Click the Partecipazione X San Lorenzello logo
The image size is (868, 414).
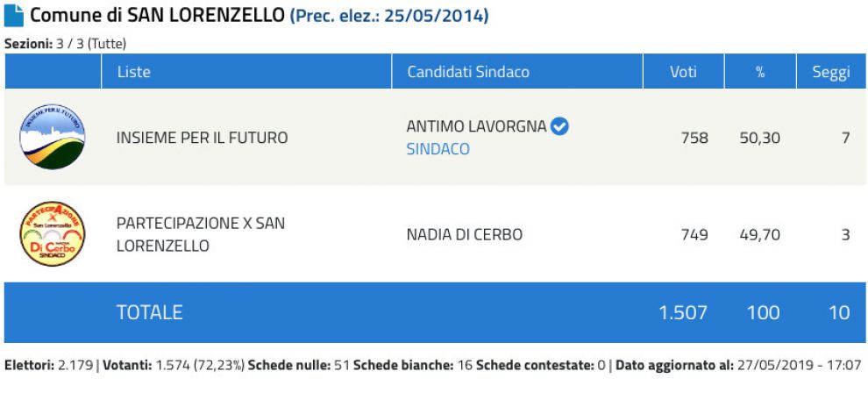click(x=53, y=233)
